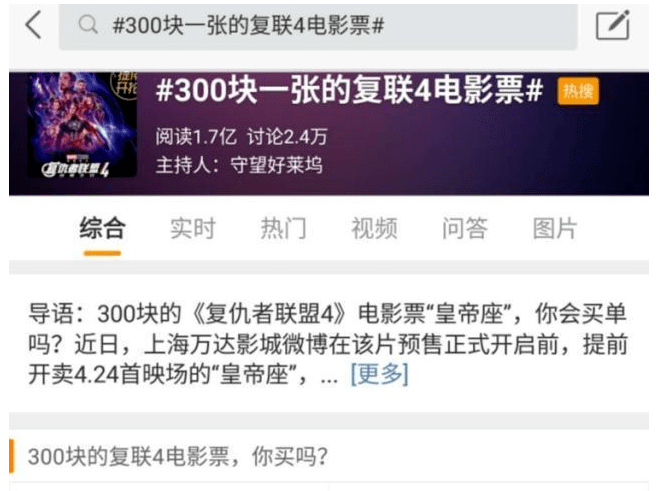Click the 阅读1.7亿 read count

click(196, 137)
